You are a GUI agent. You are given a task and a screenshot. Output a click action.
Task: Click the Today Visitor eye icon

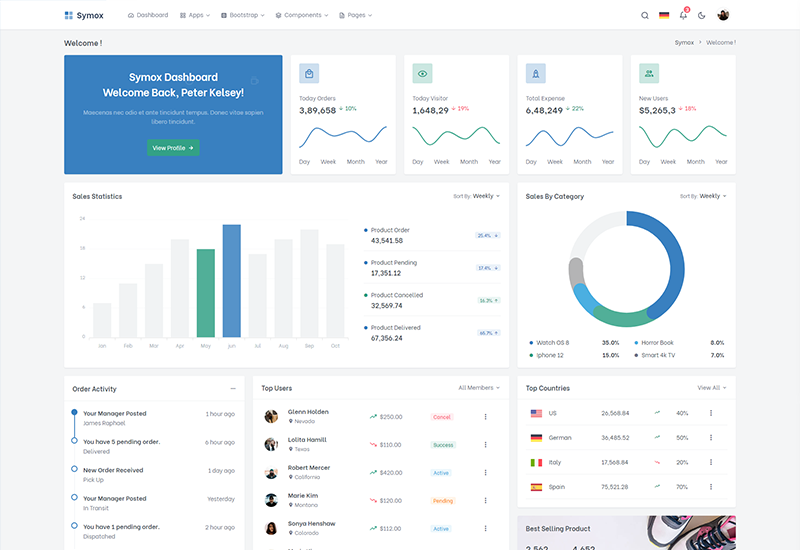point(422,73)
